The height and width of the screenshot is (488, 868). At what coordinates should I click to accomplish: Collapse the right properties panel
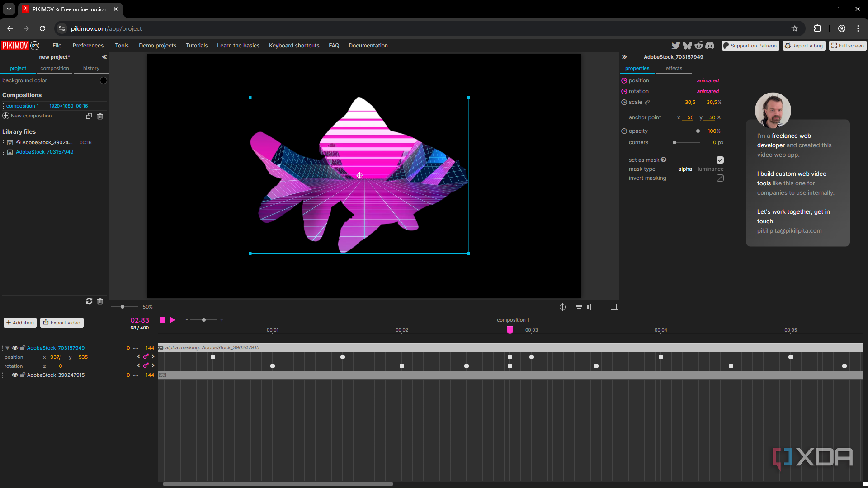click(624, 57)
